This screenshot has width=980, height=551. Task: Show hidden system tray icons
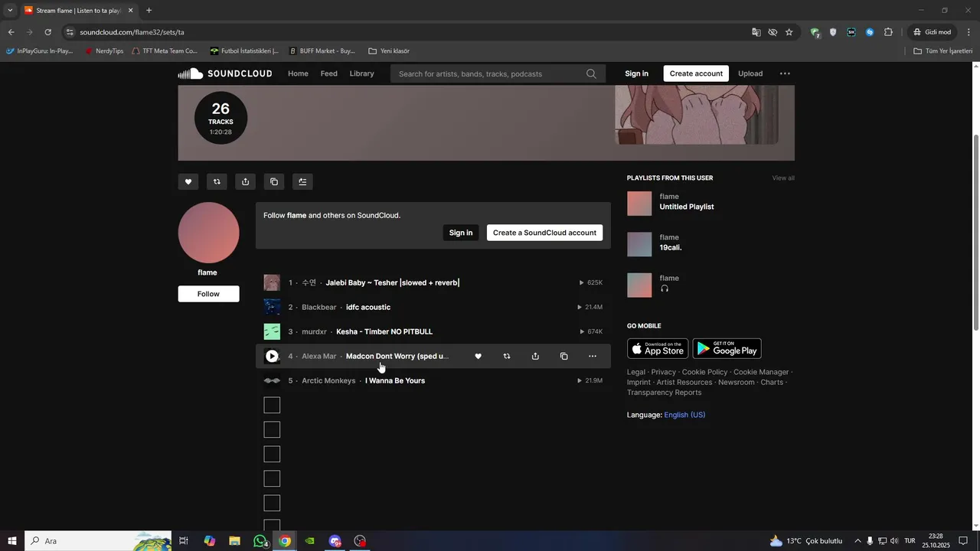coord(857,541)
